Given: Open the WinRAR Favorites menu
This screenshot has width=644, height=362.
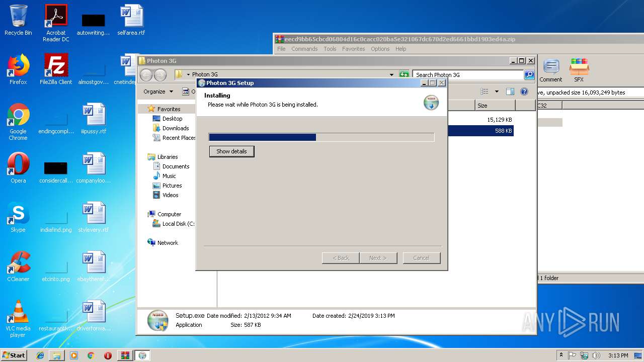Looking at the screenshot, I should (x=354, y=49).
